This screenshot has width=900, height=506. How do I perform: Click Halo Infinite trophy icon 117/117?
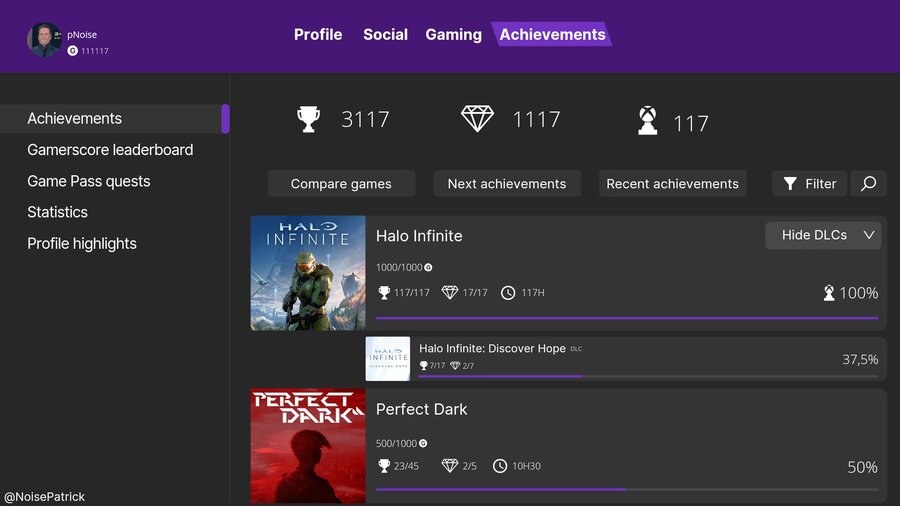(x=384, y=293)
